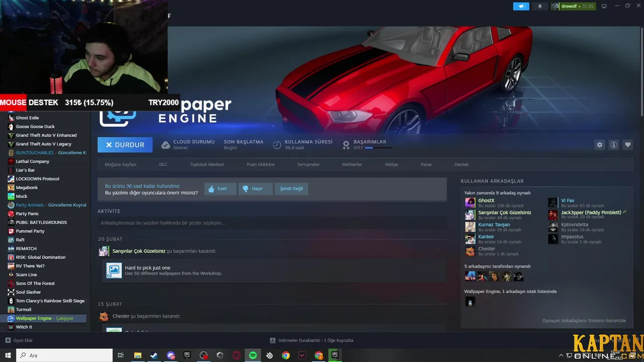Open Task View on the taskbar
Screen dimensions: 644x362
pos(121,355)
